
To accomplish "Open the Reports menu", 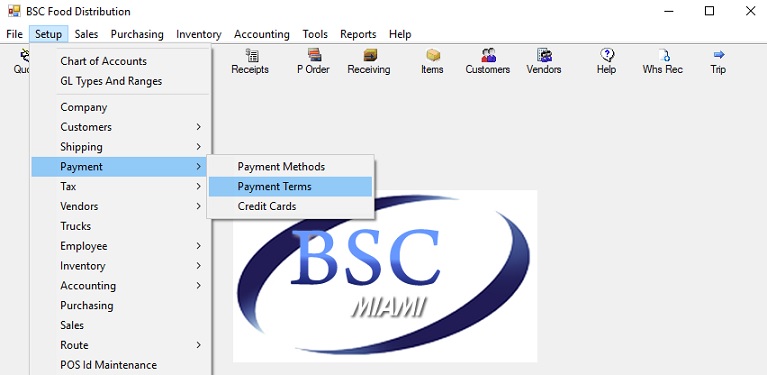I will [x=358, y=34].
